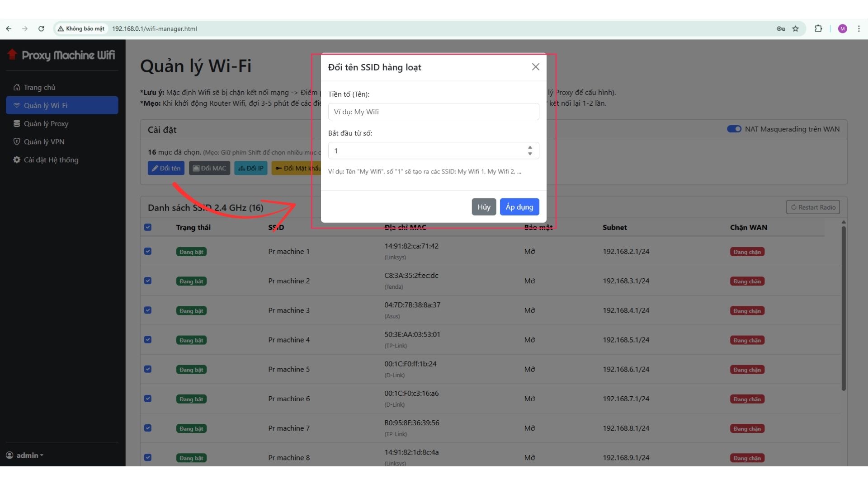Click the Đổi IP button
The width and height of the screenshot is (868, 488).
pos(251,168)
